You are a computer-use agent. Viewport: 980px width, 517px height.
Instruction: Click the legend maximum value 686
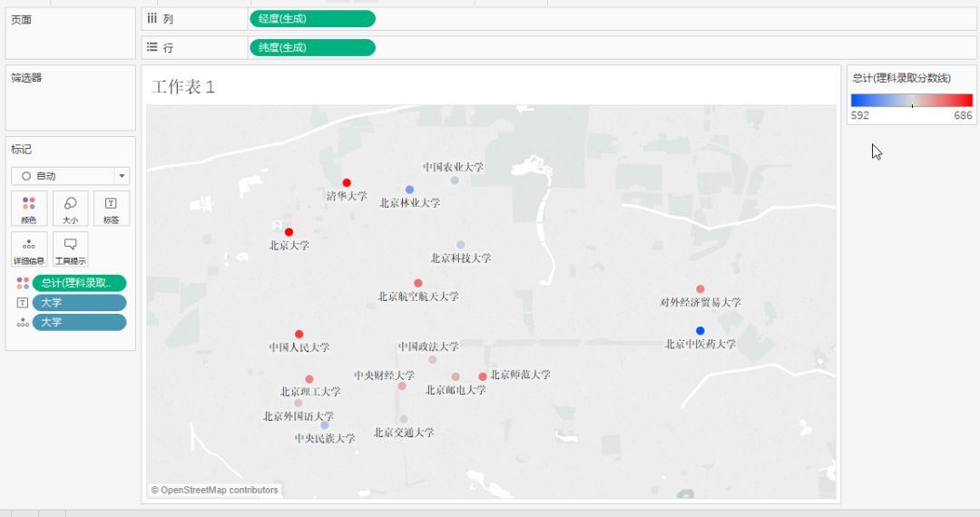963,115
